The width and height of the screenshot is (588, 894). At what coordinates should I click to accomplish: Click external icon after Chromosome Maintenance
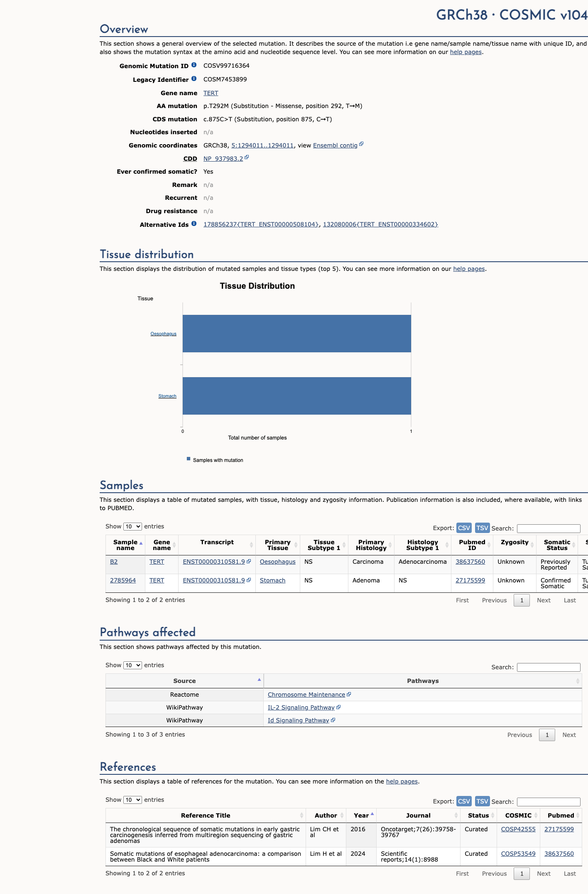point(349,694)
